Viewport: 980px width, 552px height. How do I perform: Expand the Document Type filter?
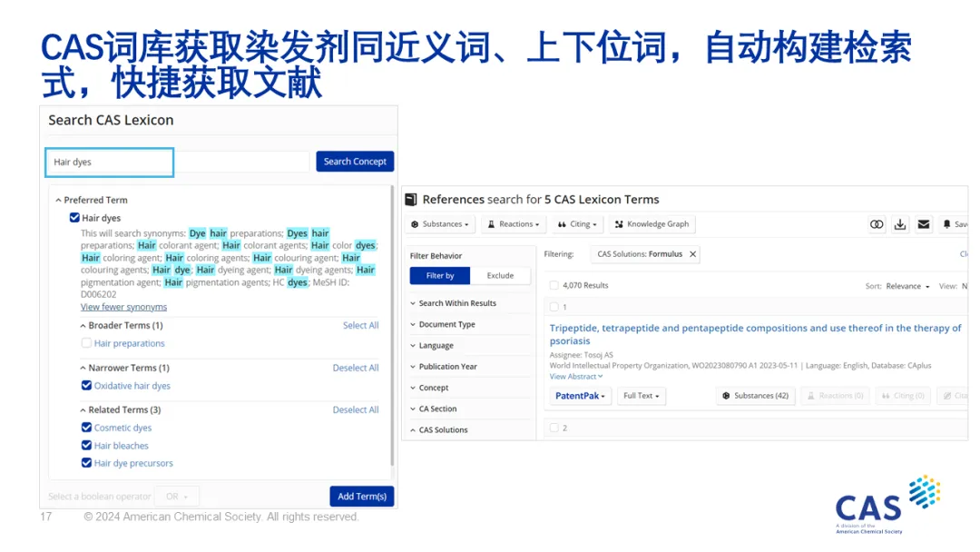[443, 324]
